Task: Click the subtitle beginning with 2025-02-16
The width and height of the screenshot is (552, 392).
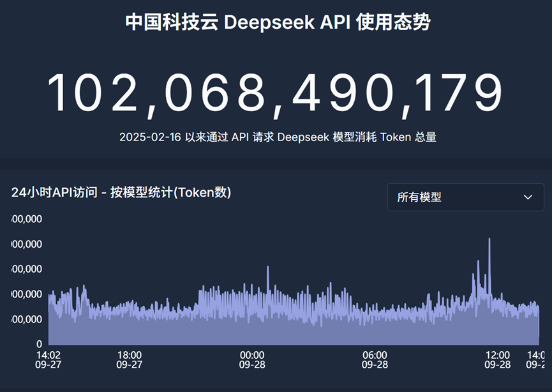Action: pyautogui.click(x=278, y=137)
